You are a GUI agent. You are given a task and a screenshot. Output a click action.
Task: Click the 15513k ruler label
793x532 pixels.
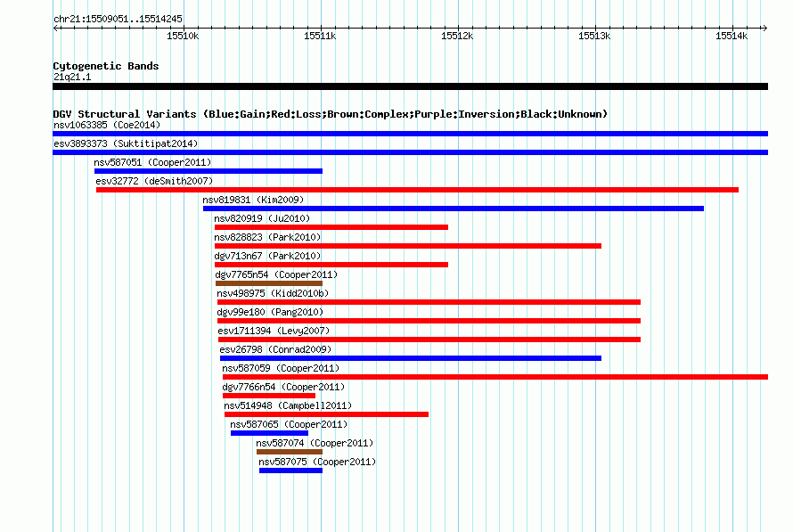[x=594, y=36]
